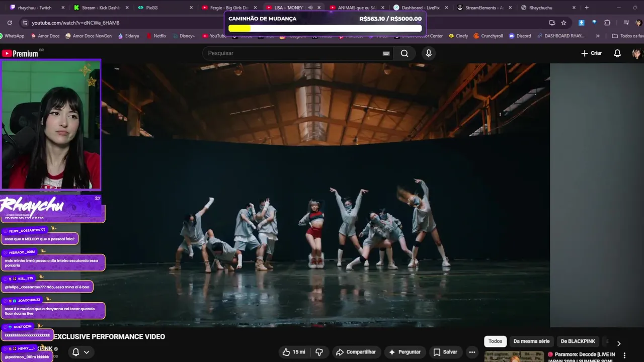
Task: Click the CAMINHÃO DE MUDANÇA donation progress bar
Action: click(x=325, y=28)
